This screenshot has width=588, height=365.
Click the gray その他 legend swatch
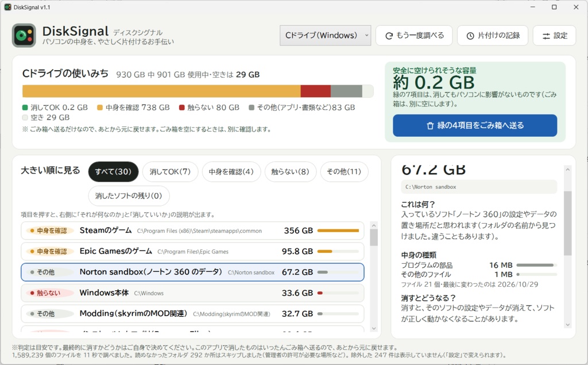pos(252,107)
